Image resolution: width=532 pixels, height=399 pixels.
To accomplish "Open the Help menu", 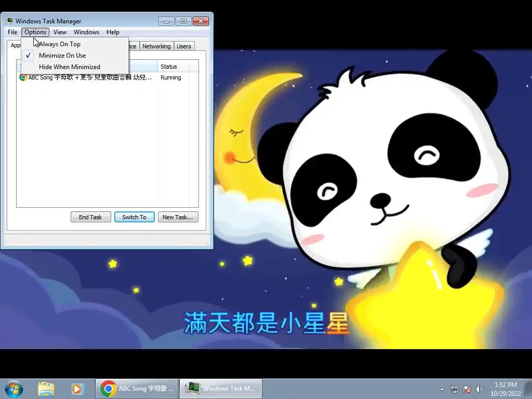I will pos(113,32).
